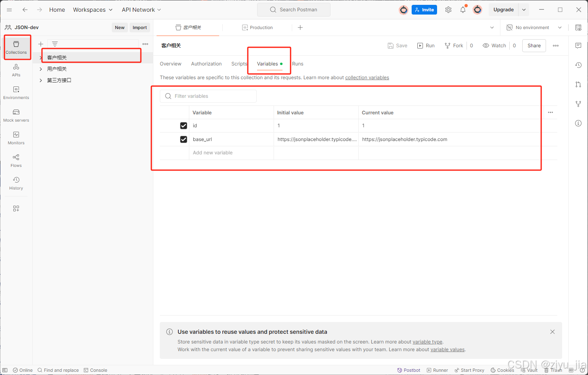
Task: Open the Mock servers sidebar panel
Action: (x=16, y=115)
